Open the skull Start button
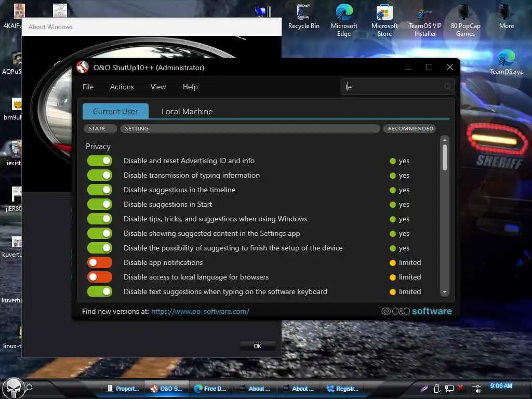 [x=13, y=388]
